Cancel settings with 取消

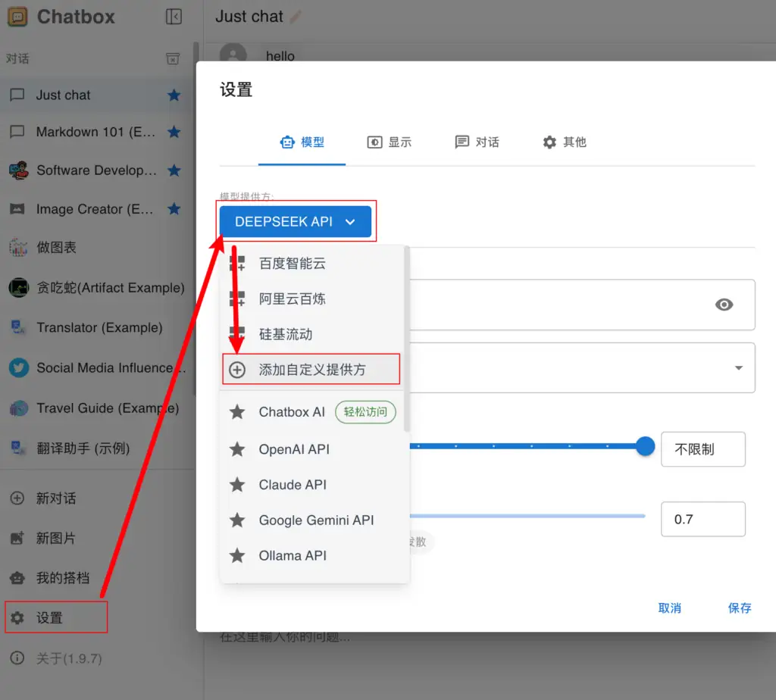click(670, 608)
